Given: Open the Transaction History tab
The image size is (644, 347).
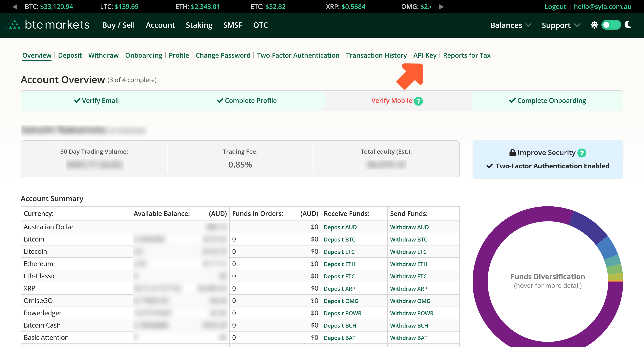Looking at the screenshot, I should click(376, 55).
